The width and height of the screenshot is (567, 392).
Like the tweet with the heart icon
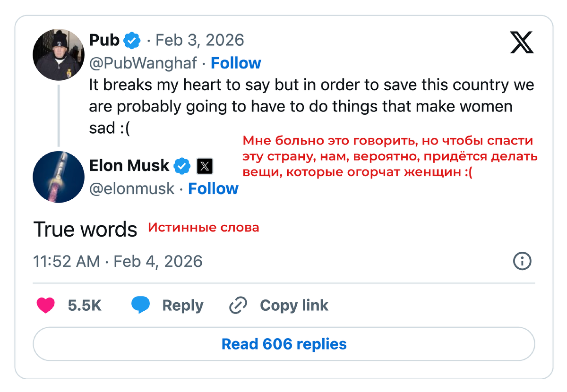pos(46,306)
